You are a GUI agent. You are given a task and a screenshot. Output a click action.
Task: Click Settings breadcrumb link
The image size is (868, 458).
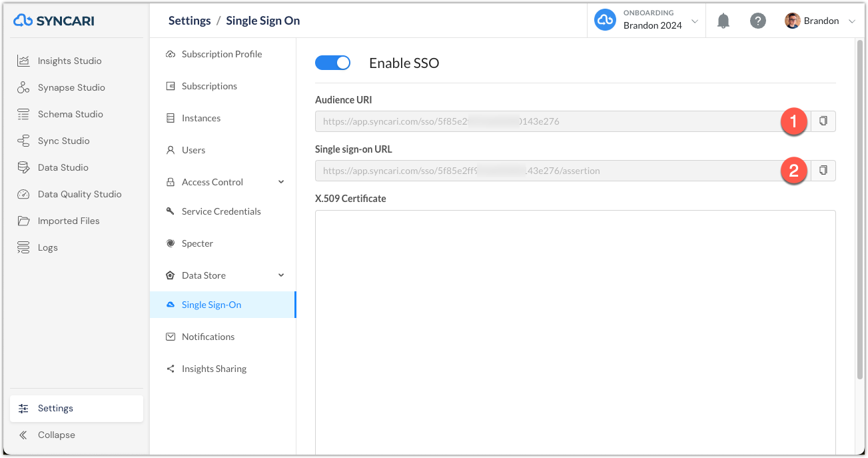click(189, 21)
